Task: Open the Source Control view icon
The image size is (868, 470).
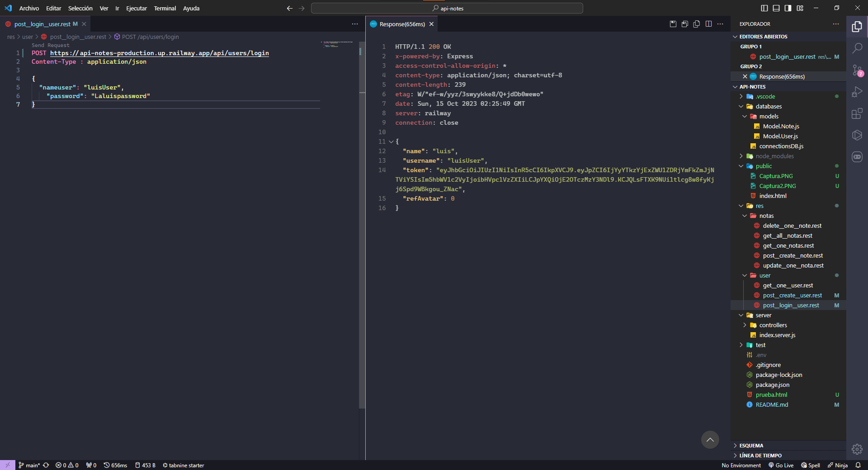Action: [857, 70]
